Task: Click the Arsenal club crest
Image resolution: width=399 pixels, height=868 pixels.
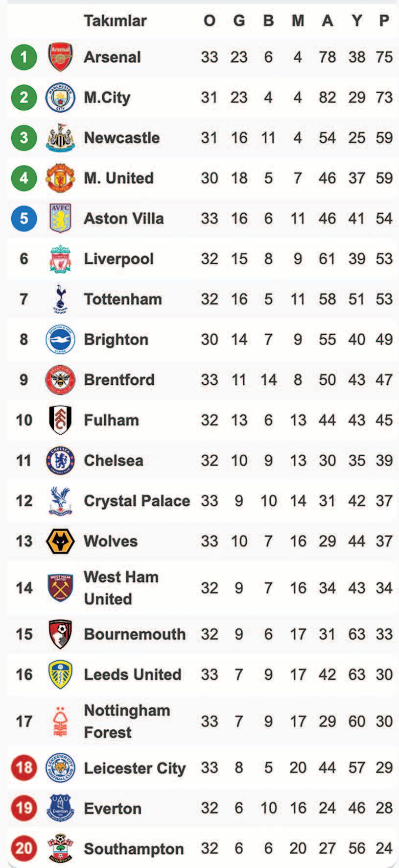Action: point(60,57)
